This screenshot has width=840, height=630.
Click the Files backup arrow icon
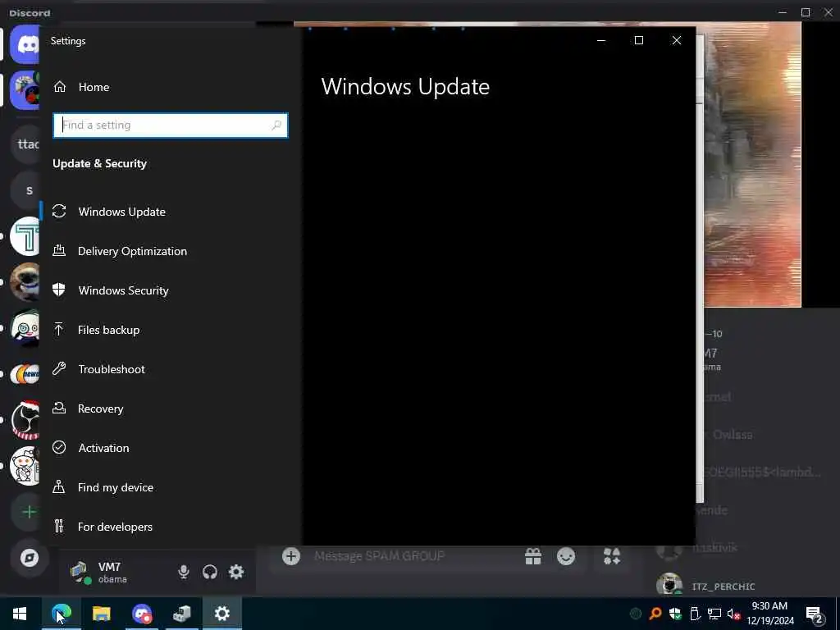click(59, 330)
